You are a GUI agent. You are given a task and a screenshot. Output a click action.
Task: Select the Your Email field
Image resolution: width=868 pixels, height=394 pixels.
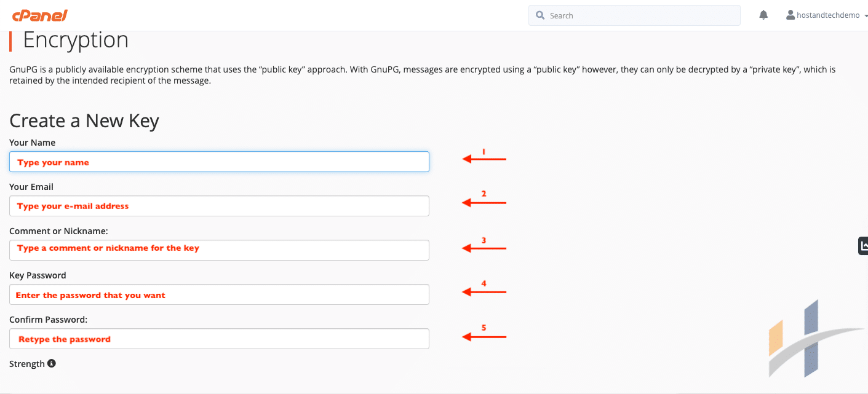point(219,206)
